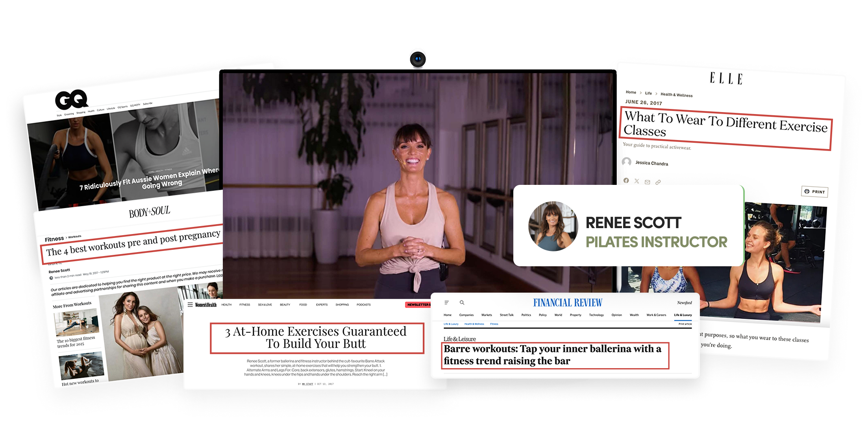868x424 pixels.
Task: Open the Newsfeed link on Financial Review
Action: [x=684, y=303]
